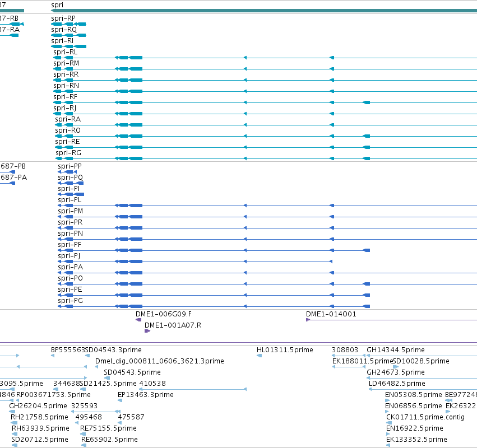The width and height of the screenshot is (477, 448).
Task: Click the spri-RO transcript label
Action: (x=68, y=130)
